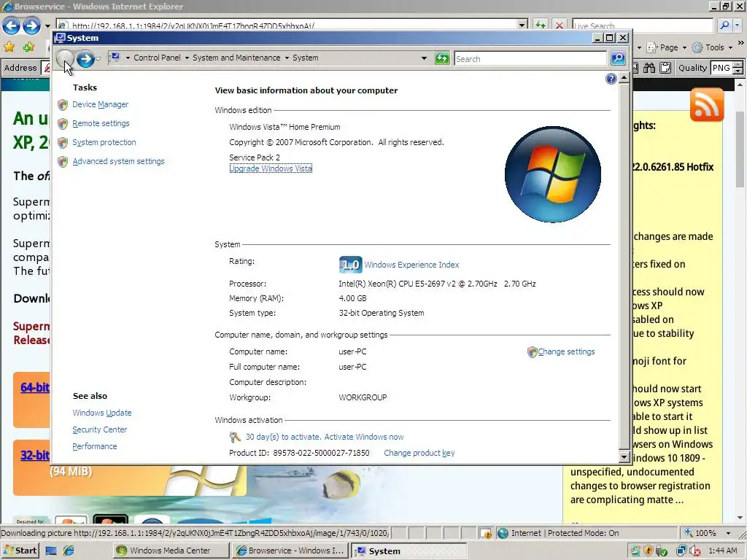Viewport: 747px width, 560px height.
Task: Click shield icon beside Advanced system settings
Action: pyautogui.click(x=63, y=162)
